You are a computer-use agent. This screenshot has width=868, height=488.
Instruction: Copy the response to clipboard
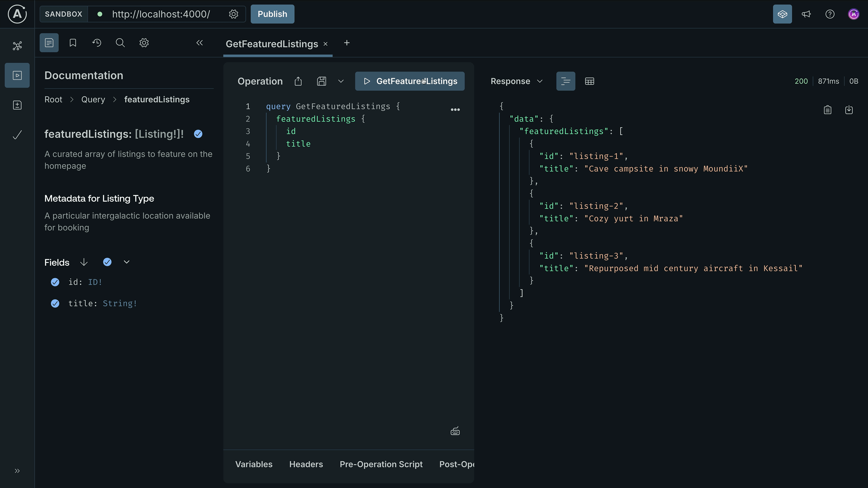(x=828, y=110)
